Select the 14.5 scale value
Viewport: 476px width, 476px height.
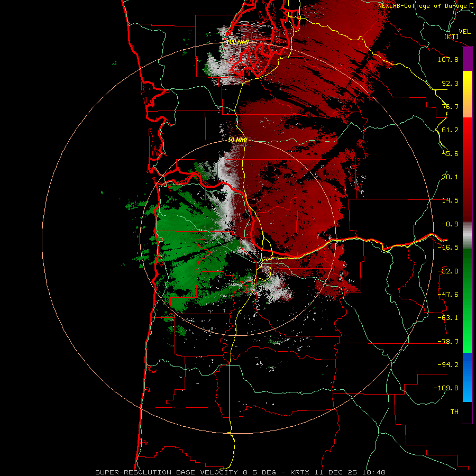pos(450,200)
